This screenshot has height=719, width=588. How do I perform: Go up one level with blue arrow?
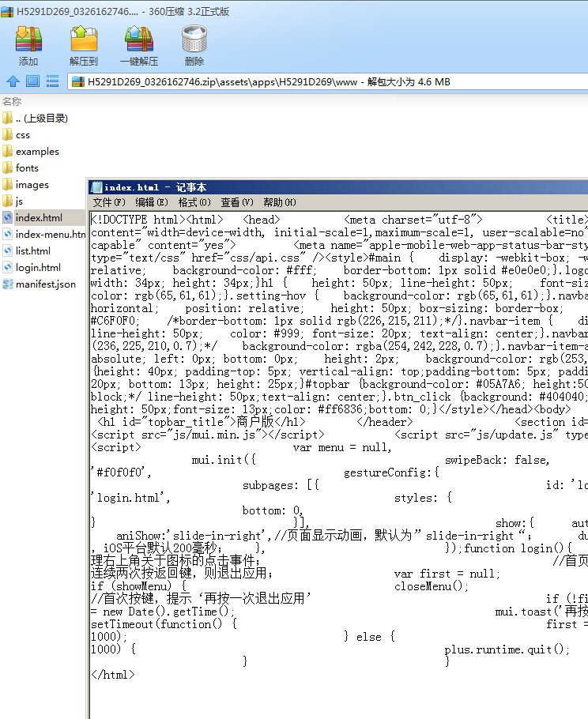point(13,81)
